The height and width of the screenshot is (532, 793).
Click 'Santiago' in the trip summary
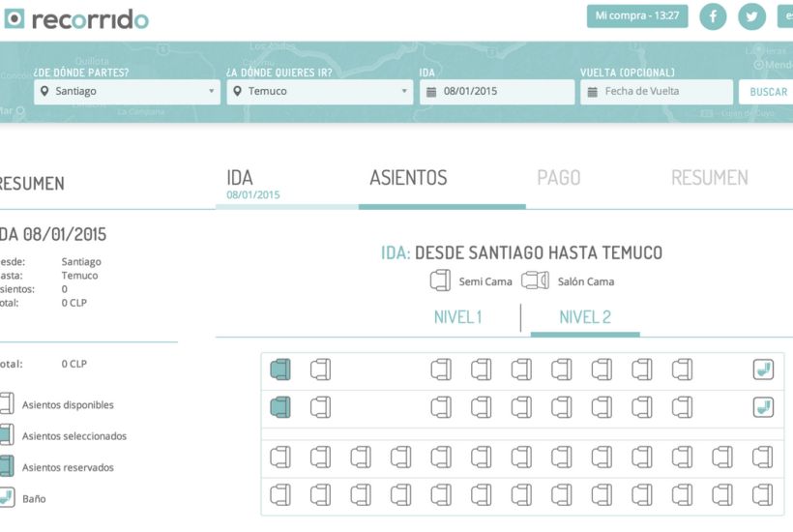[81, 262]
